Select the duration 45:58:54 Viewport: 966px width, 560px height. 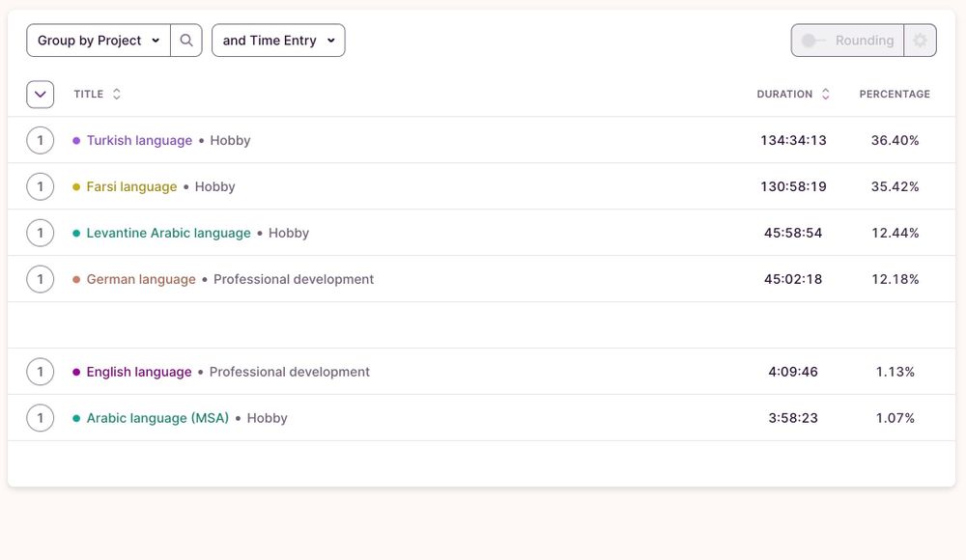(x=793, y=233)
